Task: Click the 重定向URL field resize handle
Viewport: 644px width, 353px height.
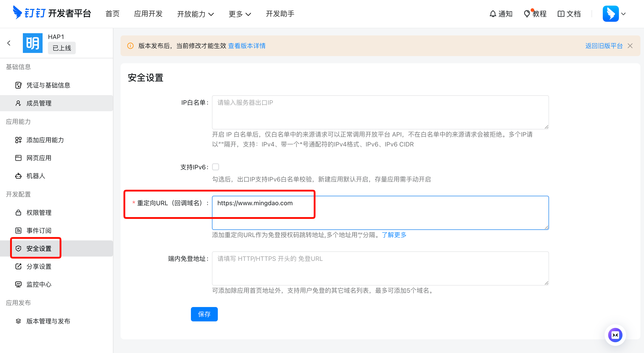Action: [x=547, y=227]
